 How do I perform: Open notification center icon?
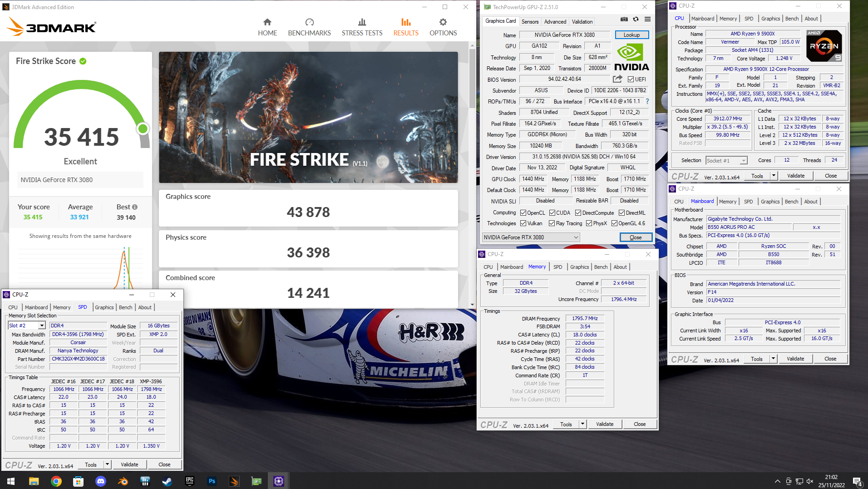[x=858, y=481]
